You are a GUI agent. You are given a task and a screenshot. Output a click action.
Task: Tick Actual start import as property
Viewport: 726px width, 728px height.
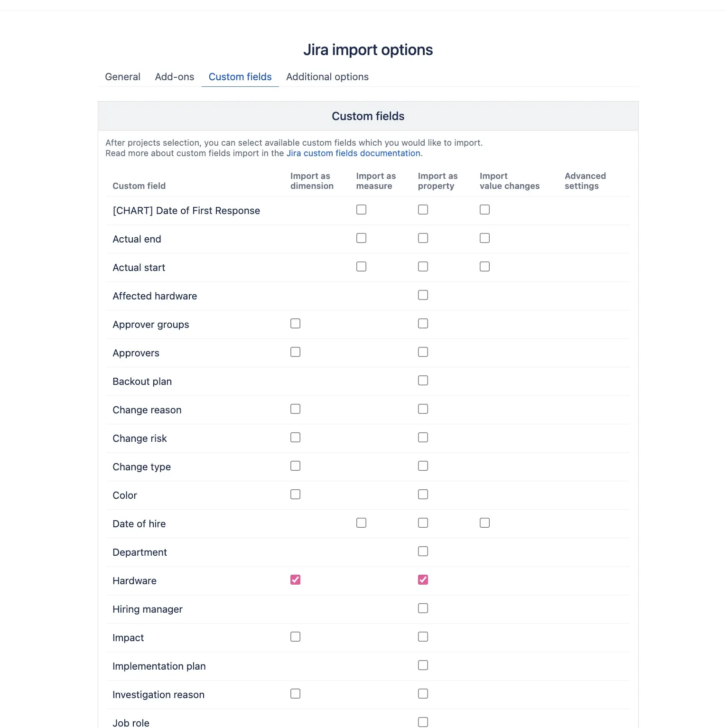pos(423,267)
